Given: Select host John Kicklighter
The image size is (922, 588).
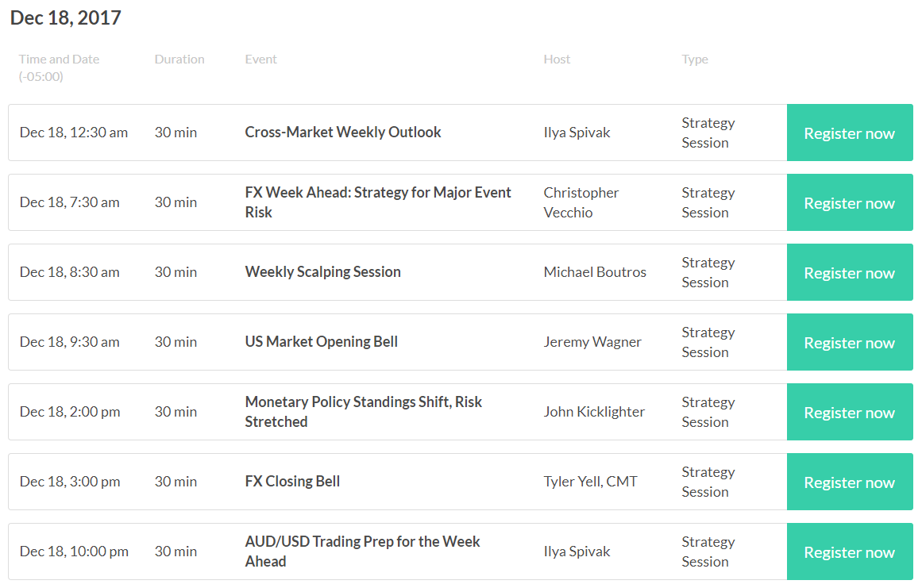Looking at the screenshot, I should 594,412.
